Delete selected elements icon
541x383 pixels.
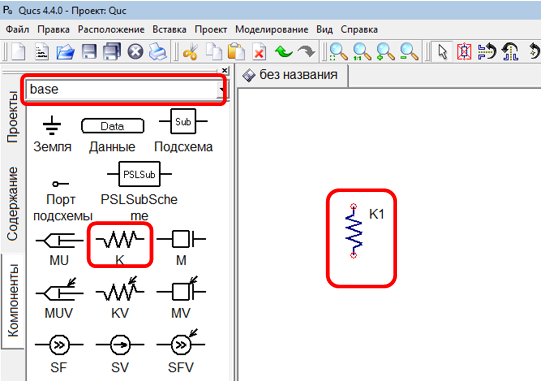(259, 52)
